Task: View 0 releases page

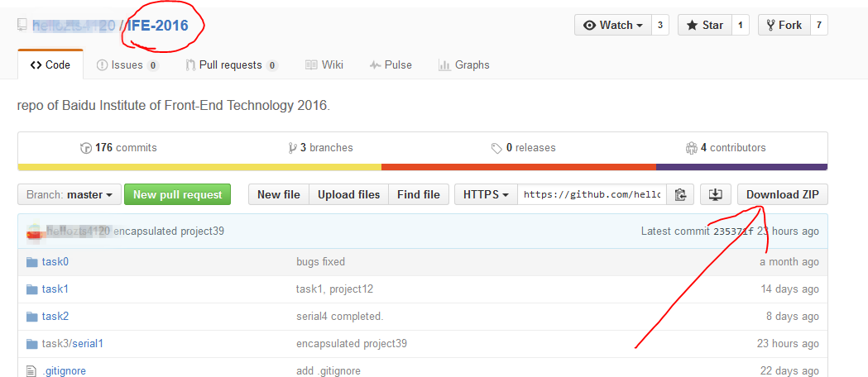Action: pos(523,148)
